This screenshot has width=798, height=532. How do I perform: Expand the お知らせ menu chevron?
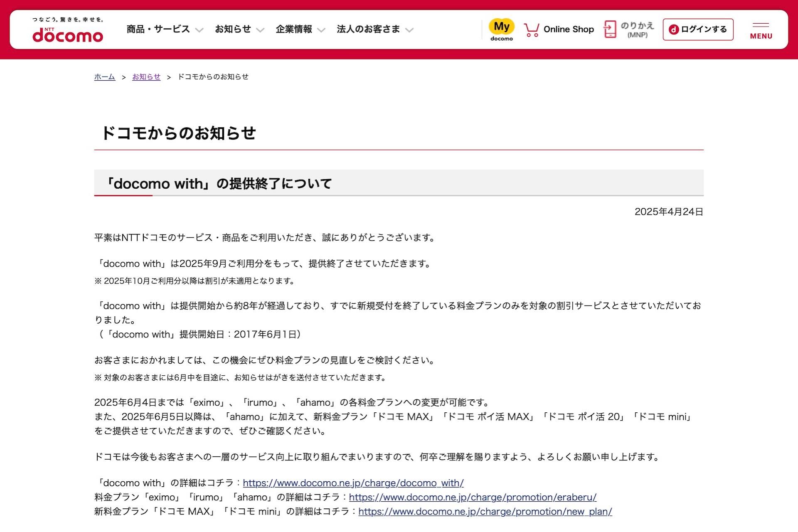[260, 30]
